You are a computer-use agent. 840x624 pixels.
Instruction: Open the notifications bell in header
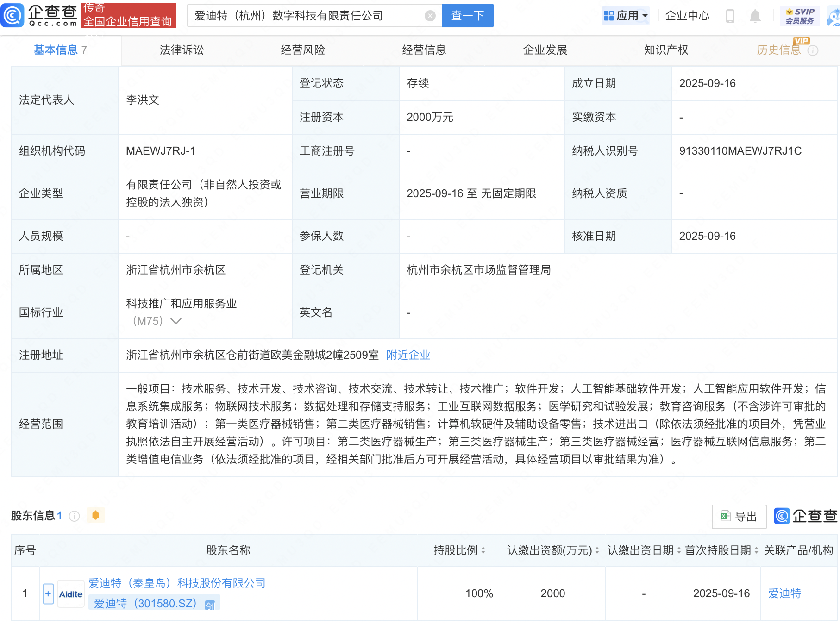(755, 16)
